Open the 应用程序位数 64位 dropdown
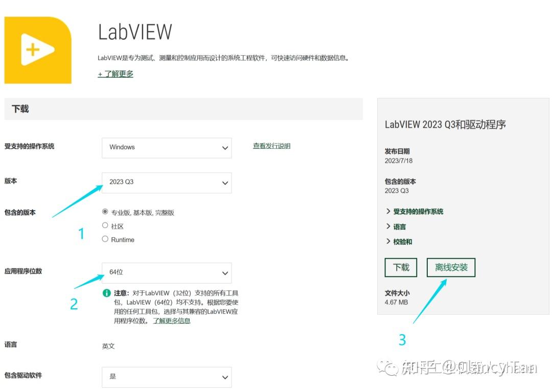 pyautogui.click(x=167, y=273)
